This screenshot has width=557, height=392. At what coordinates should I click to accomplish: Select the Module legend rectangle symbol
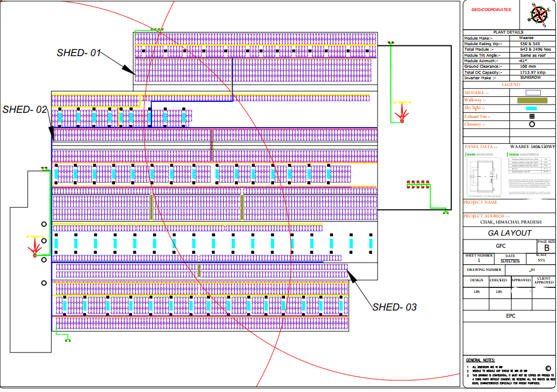tap(533, 92)
